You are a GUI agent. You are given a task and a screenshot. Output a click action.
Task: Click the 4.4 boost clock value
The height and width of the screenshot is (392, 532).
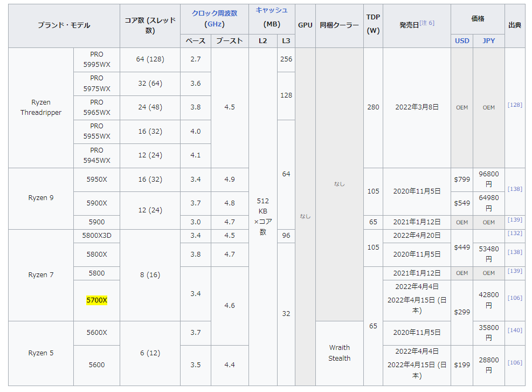tap(230, 365)
